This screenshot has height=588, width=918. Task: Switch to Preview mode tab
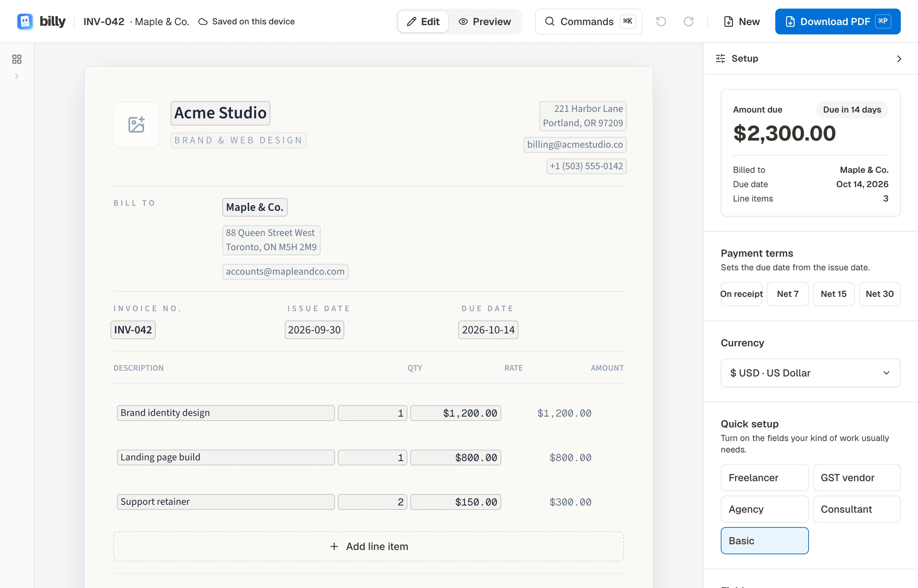(x=485, y=22)
